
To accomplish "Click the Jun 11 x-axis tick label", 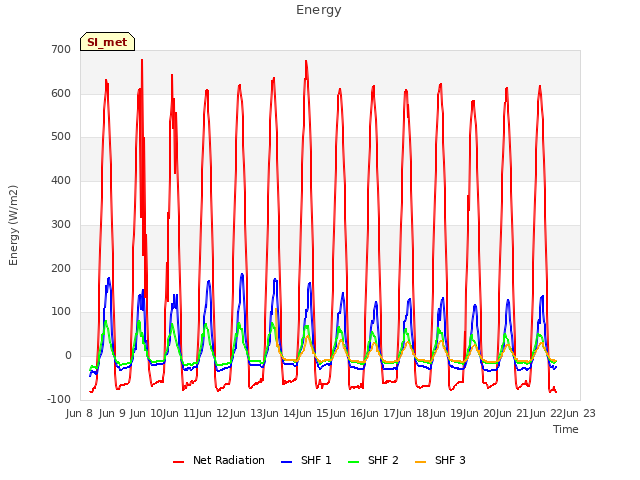I will [x=181, y=413].
